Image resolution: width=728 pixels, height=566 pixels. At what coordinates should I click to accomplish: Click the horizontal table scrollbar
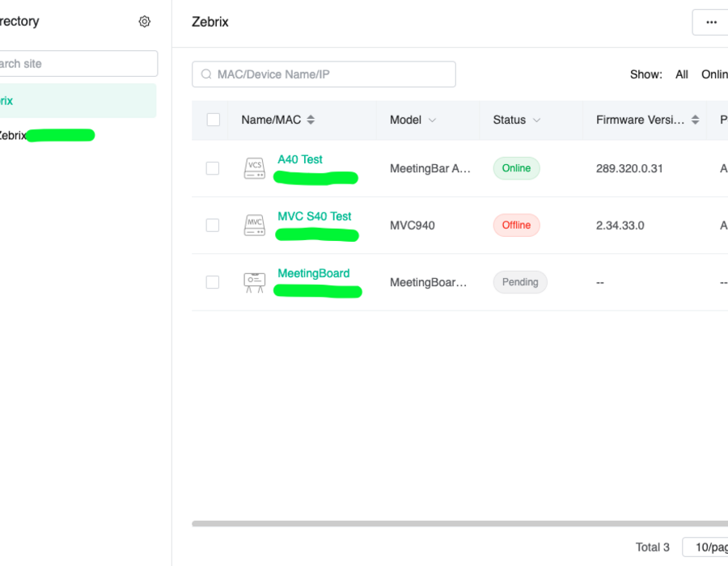click(x=459, y=523)
